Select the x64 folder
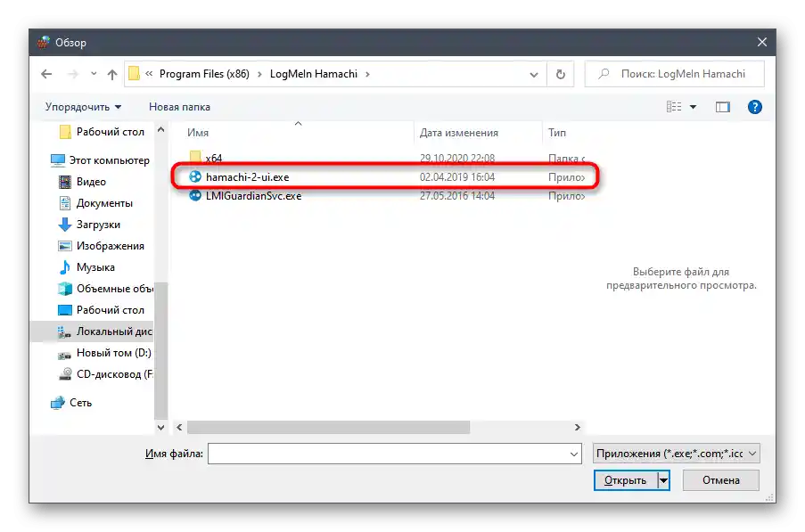Image resolution: width=805 pixels, height=532 pixels. (214, 158)
